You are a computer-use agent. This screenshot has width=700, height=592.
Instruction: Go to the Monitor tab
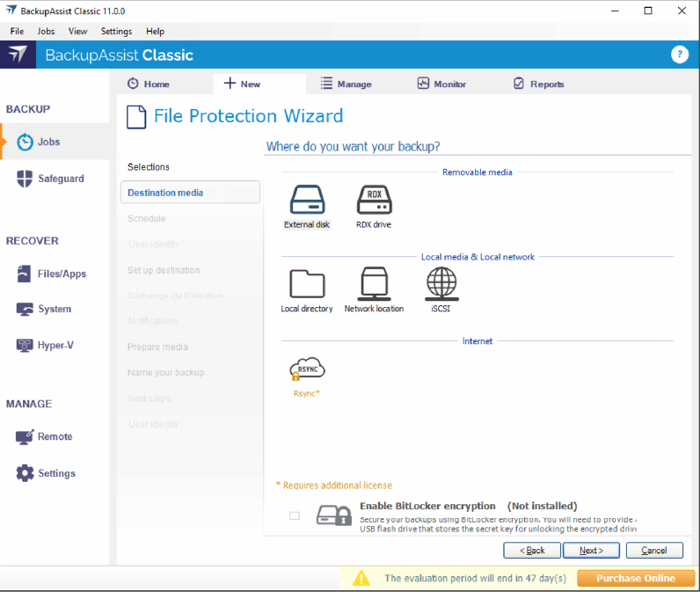(441, 84)
